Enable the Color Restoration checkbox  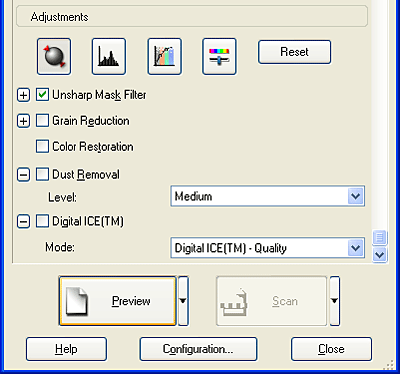(x=42, y=146)
